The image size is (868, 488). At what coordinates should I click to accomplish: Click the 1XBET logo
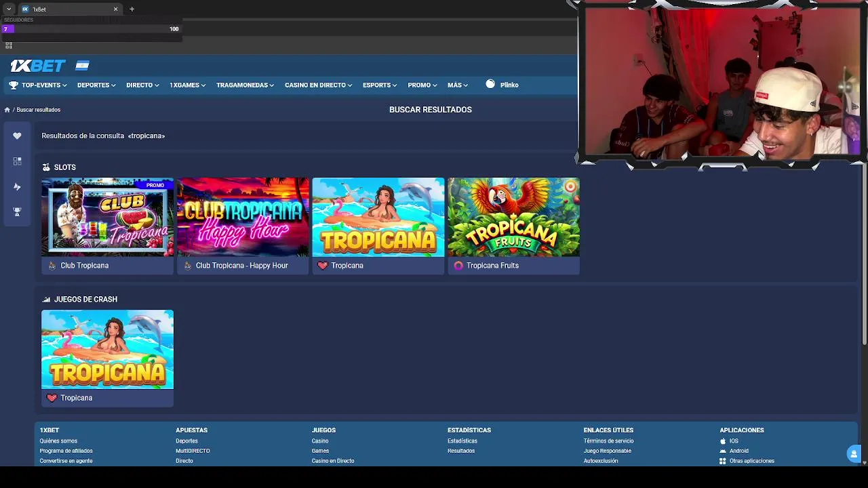tap(38, 66)
